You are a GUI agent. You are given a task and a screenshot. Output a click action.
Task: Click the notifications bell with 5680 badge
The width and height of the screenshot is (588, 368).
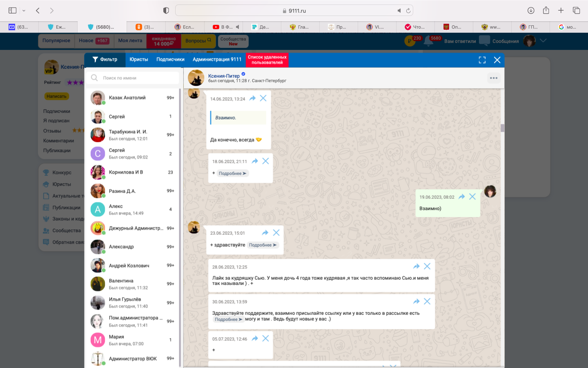click(429, 41)
